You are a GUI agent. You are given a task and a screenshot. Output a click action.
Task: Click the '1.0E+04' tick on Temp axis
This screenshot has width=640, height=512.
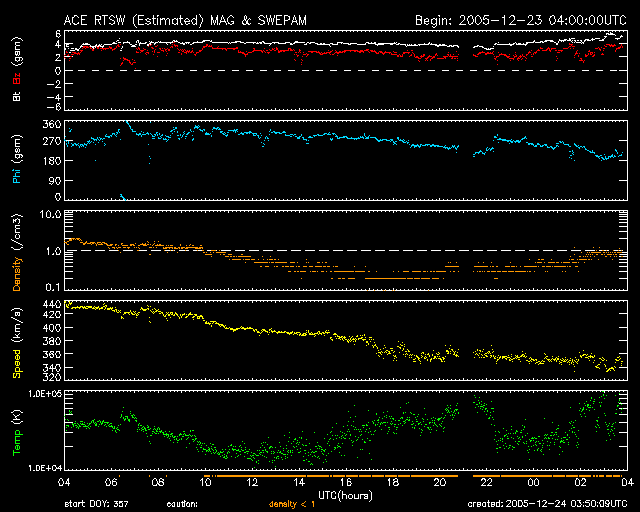[x=45, y=468]
